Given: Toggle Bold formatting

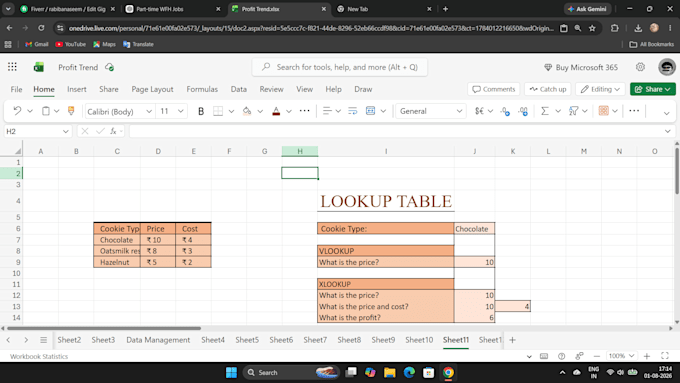Looking at the screenshot, I should coord(201,111).
